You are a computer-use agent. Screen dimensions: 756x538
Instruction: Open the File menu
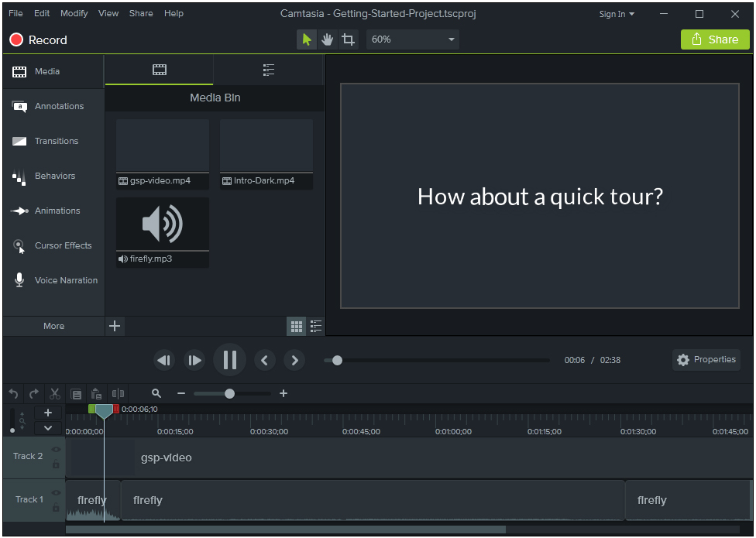tap(15, 13)
